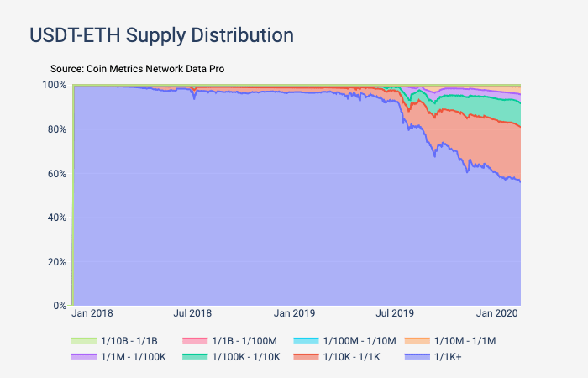Click the Jan 2019 x-axis tick label

tap(295, 314)
